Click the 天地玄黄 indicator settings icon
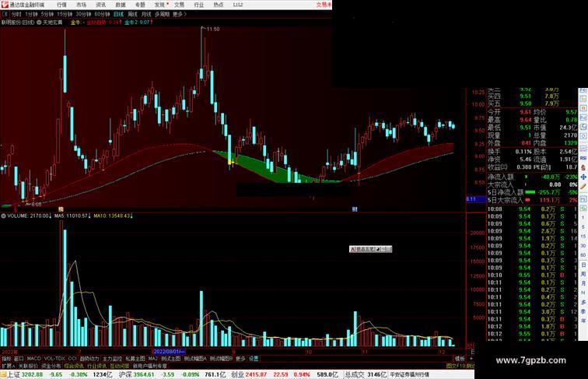 pyautogui.click(x=39, y=23)
